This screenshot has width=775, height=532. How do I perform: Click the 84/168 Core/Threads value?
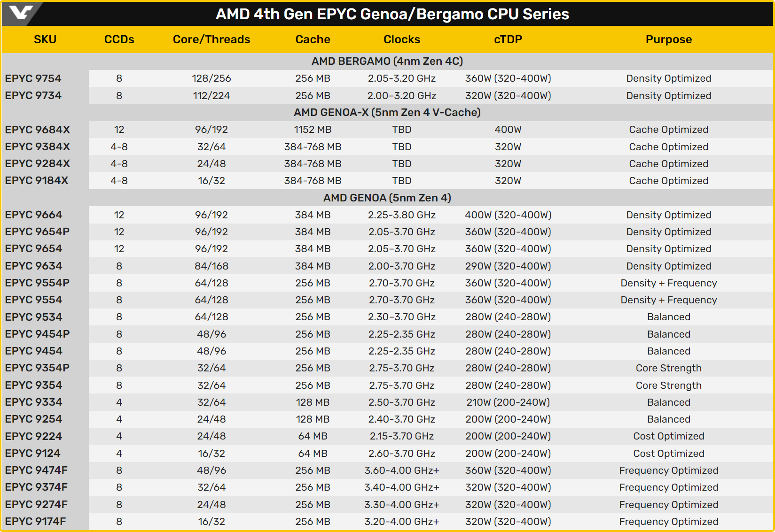point(211,266)
